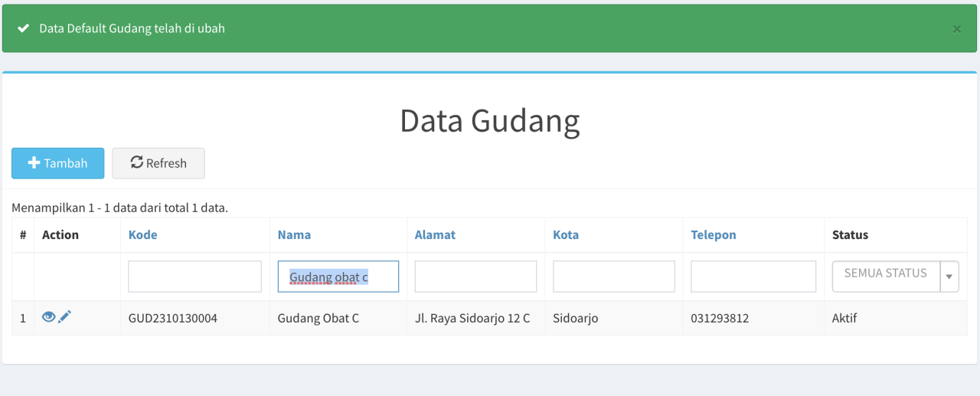Focus the Alamat filter input

pyautogui.click(x=475, y=277)
